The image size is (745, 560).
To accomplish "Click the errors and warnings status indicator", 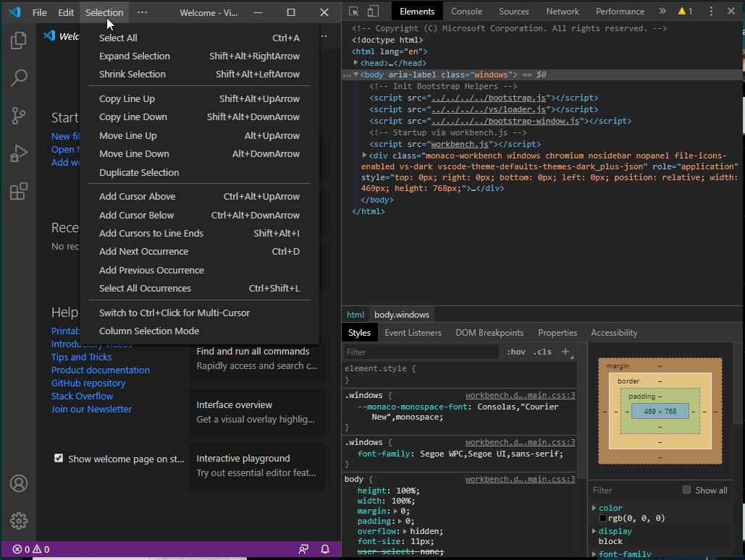I will coord(31,550).
